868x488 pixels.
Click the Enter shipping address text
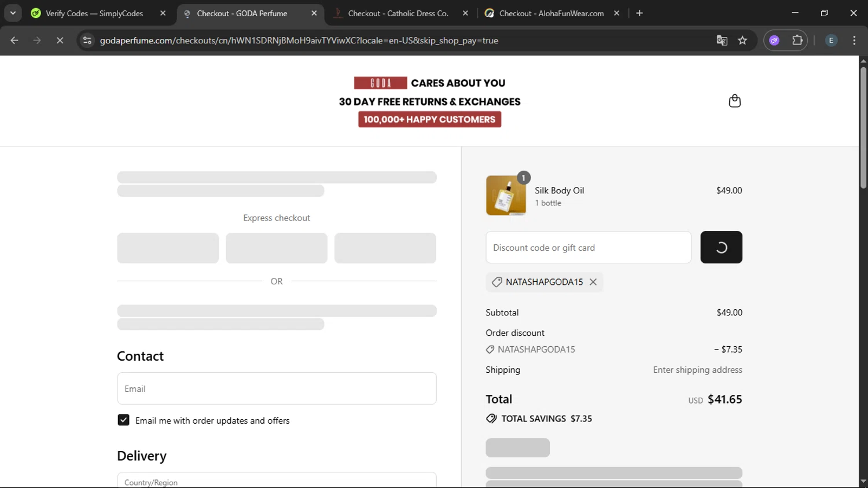pyautogui.click(x=697, y=370)
